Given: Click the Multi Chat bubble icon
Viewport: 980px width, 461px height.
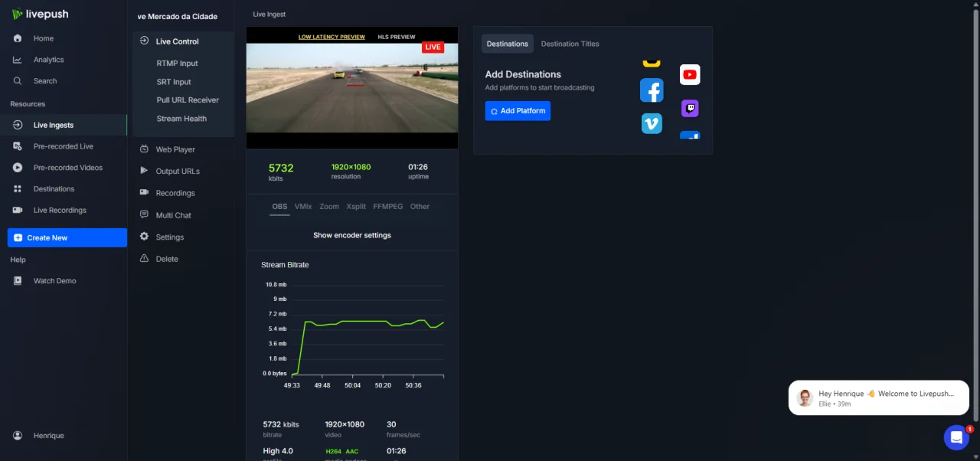Looking at the screenshot, I should [144, 215].
